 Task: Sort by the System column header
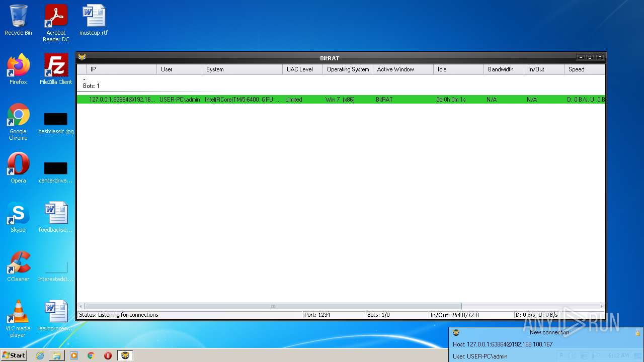click(x=242, y=69)
